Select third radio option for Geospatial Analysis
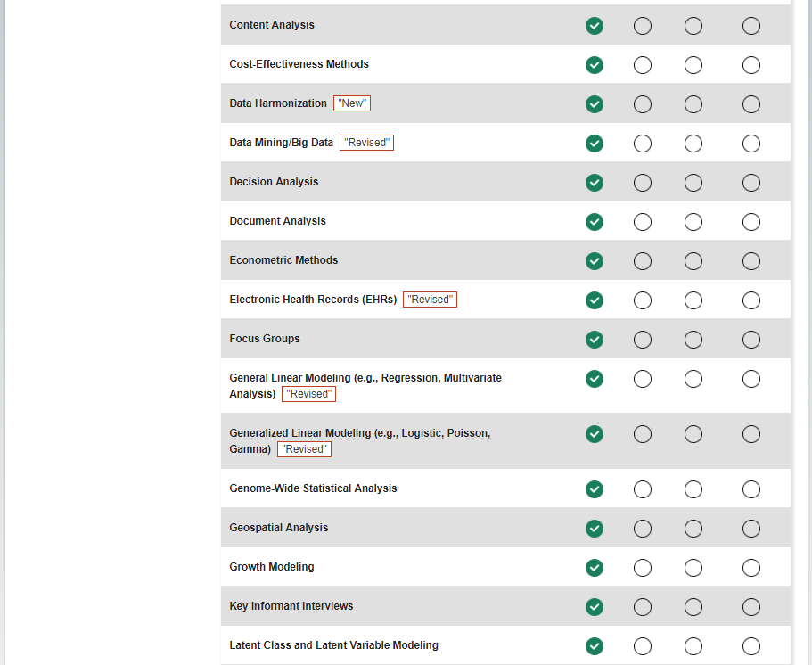812x665 pixels. (693, 529)
